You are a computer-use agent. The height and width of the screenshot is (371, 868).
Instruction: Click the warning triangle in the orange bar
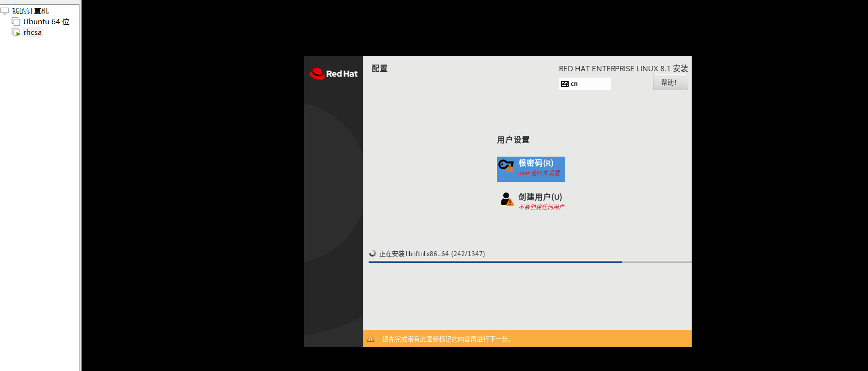click(371, 339)
